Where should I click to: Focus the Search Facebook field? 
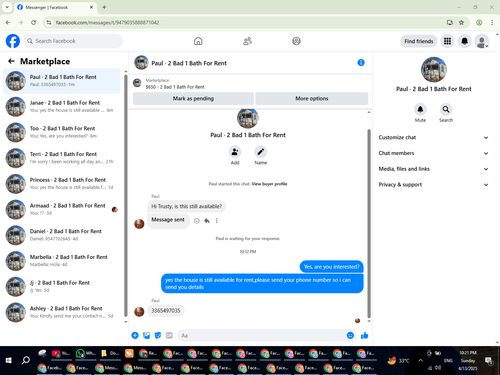[73, 41]
